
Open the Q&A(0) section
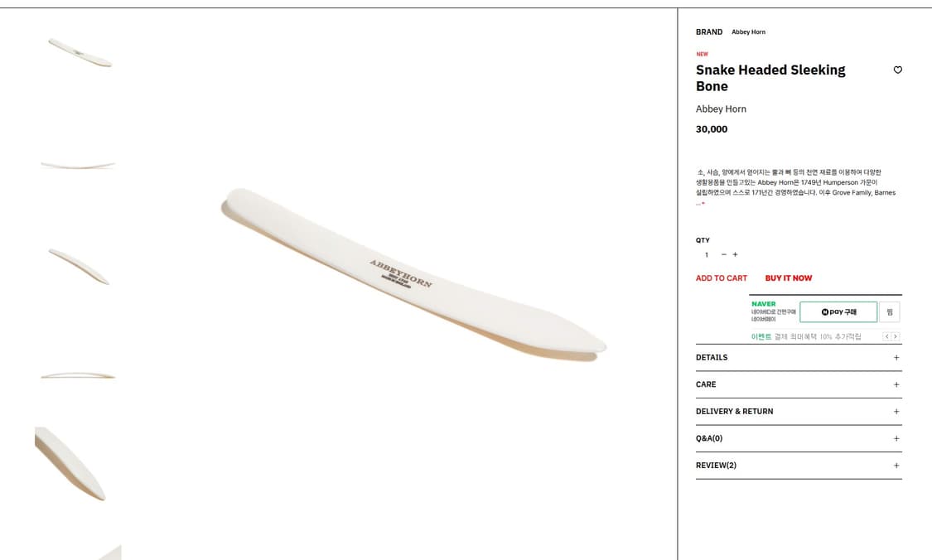(799, 439)
